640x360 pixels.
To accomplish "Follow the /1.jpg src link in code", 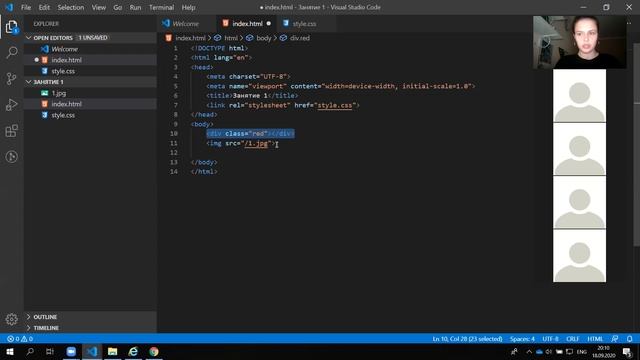I will click(256, 143).
